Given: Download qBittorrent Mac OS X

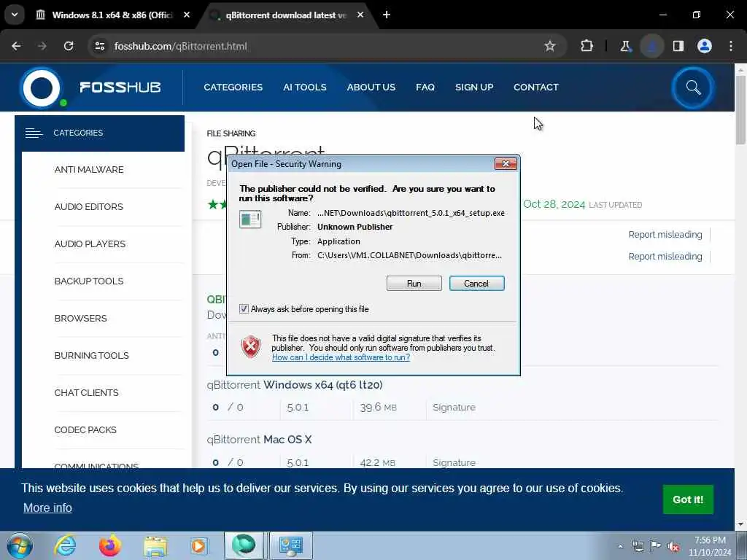Looking at the screenshot, I should tap(259, 440).
